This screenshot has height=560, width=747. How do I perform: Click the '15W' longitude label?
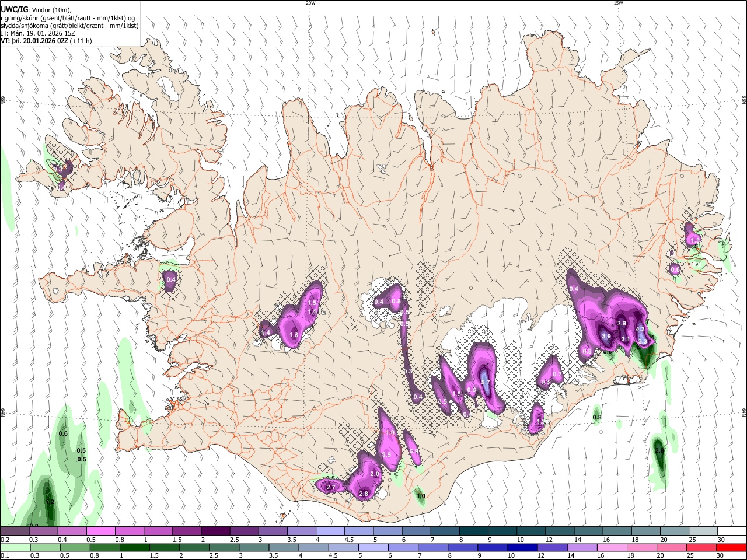pos(618,3)
